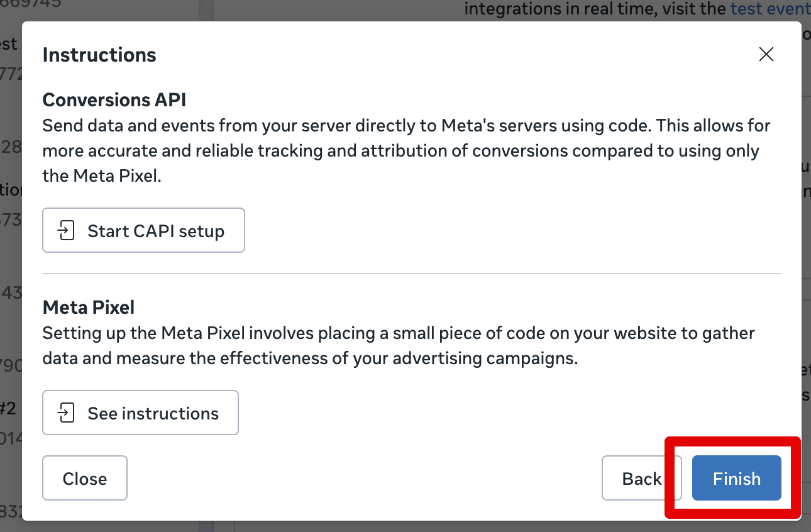
Task: Go Back to the previous step
Action: pyautogui.click(x=641, y=479)
